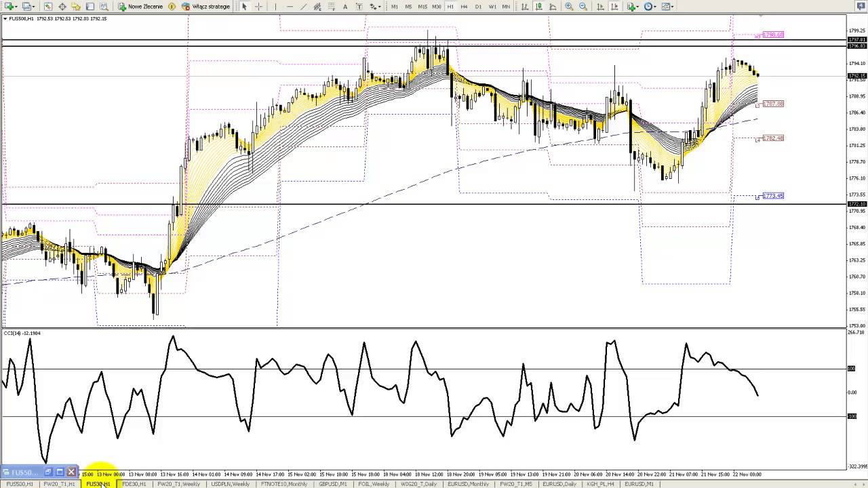Click the 1782.48 level label
This screenshot has height=488, width=868.
click(x=773, y=138)
